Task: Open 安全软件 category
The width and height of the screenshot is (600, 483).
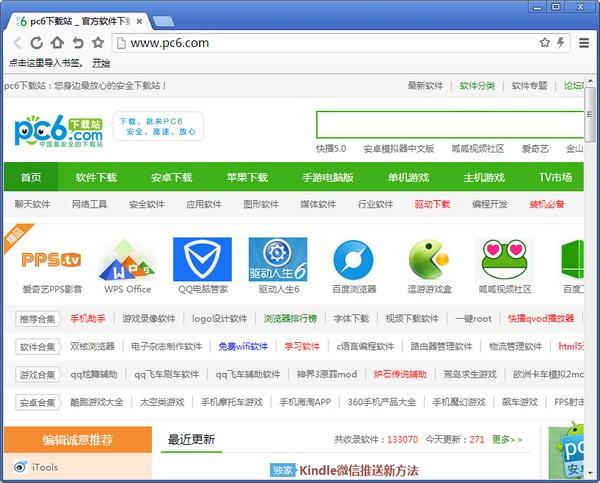Action: click(x=147, y=204)
